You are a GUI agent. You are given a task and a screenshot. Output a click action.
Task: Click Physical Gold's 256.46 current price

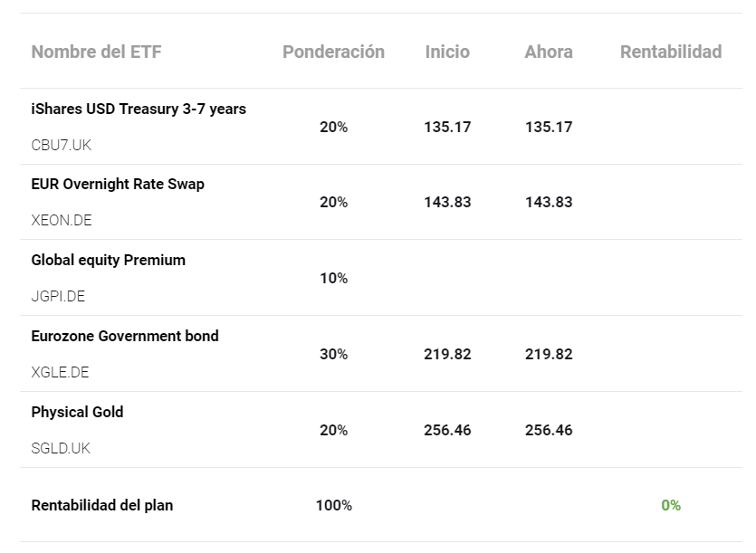point(549,430)
